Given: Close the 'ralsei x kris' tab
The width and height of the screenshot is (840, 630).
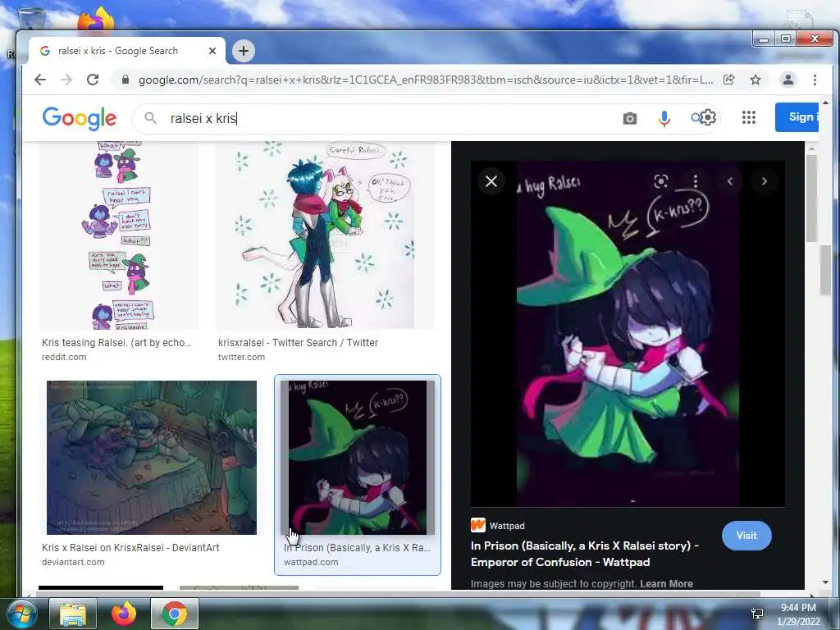Looking at the screenshot, I should point(212,51).
